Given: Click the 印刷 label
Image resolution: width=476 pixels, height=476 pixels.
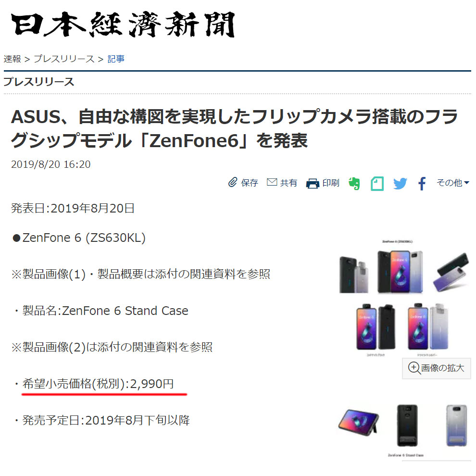Looking at the screenshot, I should coord(331,182).
